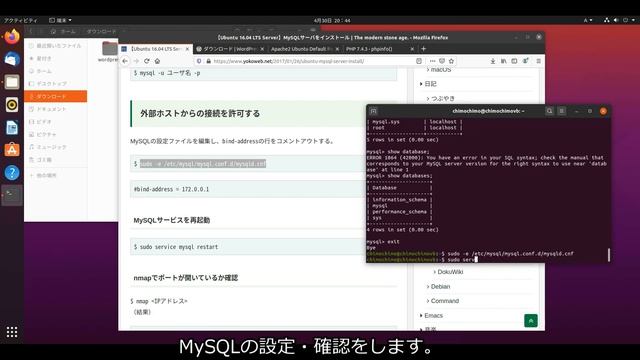
Task: Show all applications grid
Action: pos(12,332)
